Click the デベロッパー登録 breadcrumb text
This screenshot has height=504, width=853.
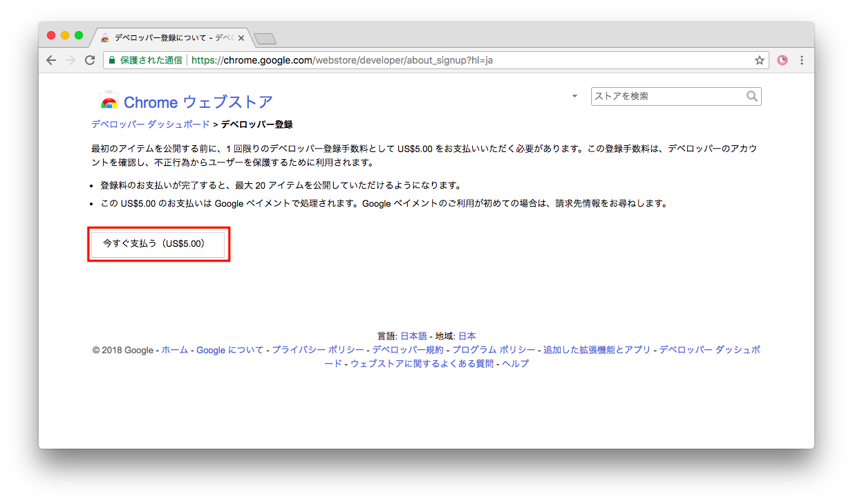click(256, 124)
